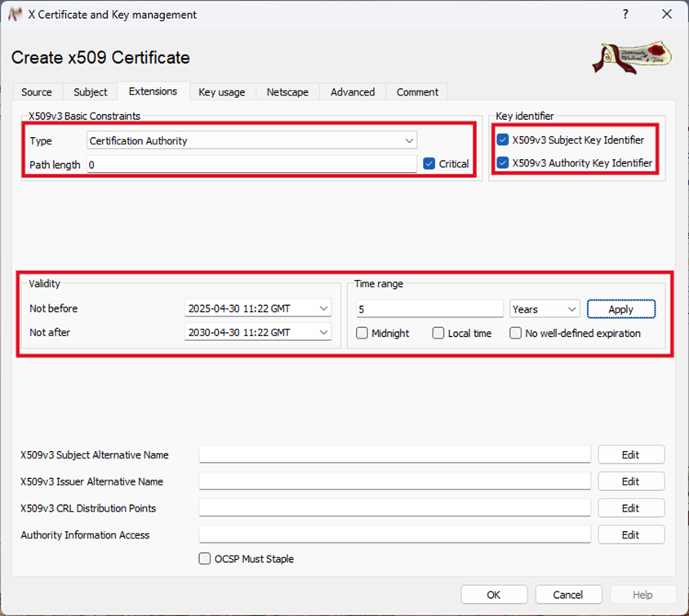689x616 pixels.
Task: Click the Path length input field
Action: (x=252, y=164)
